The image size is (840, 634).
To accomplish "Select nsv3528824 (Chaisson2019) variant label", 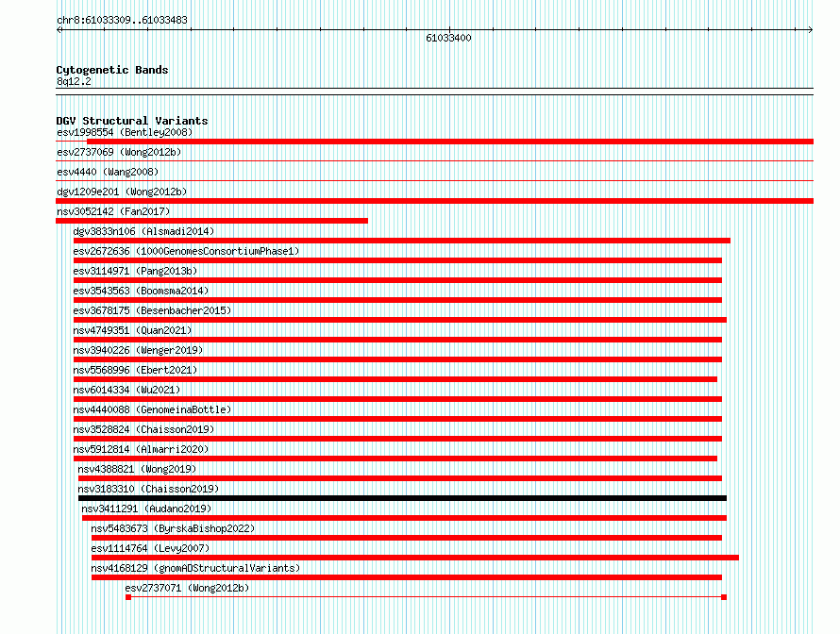I will click(x=143, y=429).
